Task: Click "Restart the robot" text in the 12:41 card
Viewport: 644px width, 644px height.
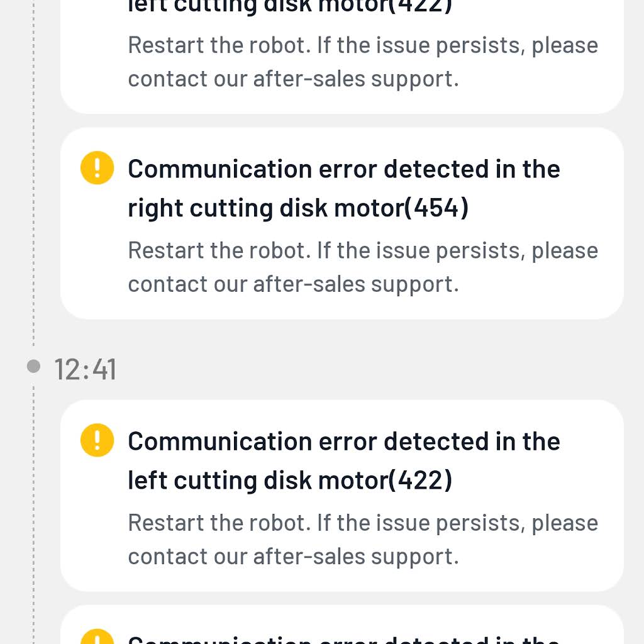Action: (x=219, y=523)
